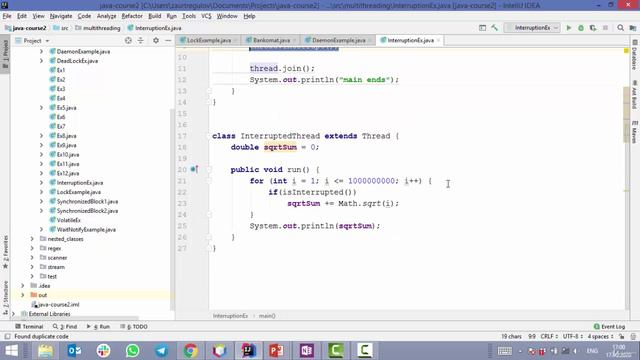Open the TODO tool window
Viewport: 640px width, 360px height.
(134, 327)
